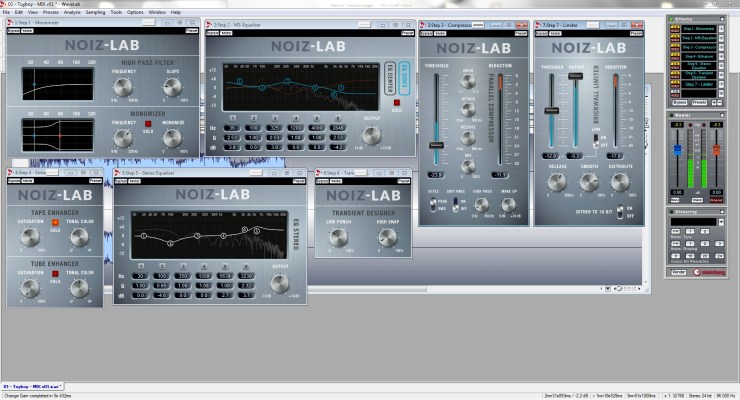Open Preset in the Step 2 MS-Equalizer window
Screen dimensions: 740x400
pyautogui.click(x=407, y=33)
